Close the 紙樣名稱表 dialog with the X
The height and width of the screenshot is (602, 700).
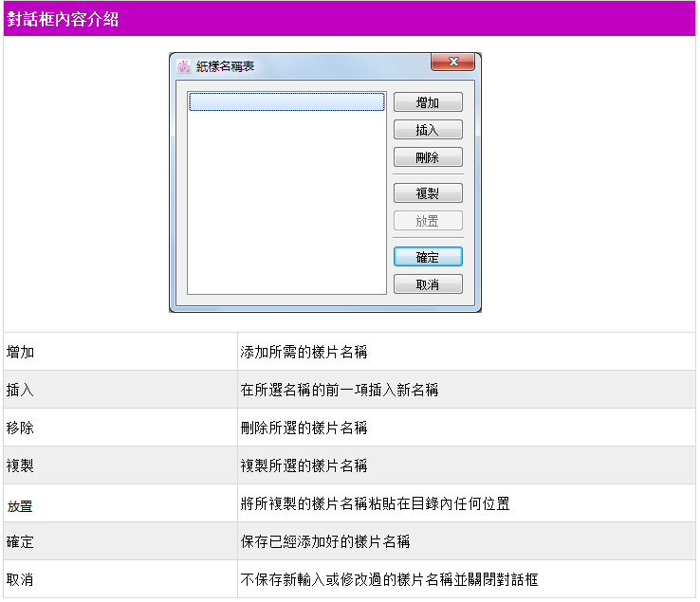452,63
